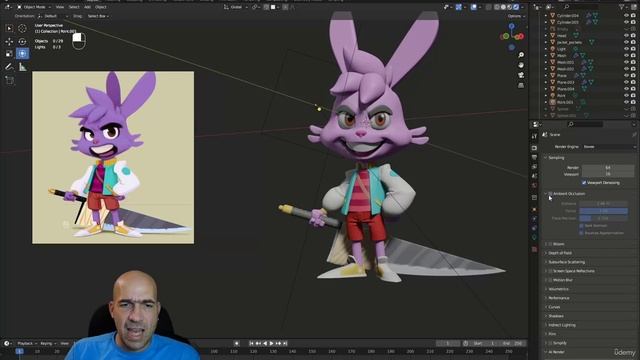Open the Output properties tab
Viewport: 640px width, 360px height.
click(534, 157)
